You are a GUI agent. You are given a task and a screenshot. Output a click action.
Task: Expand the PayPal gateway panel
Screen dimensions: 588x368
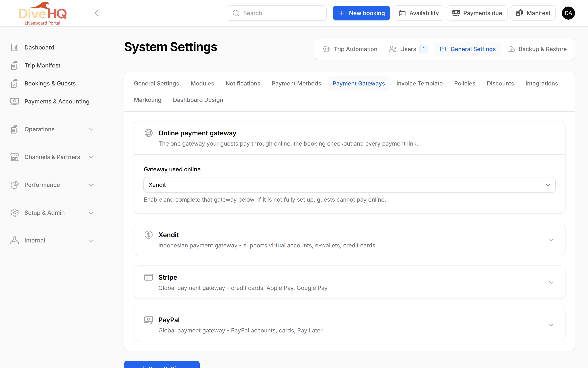point(551,325)
